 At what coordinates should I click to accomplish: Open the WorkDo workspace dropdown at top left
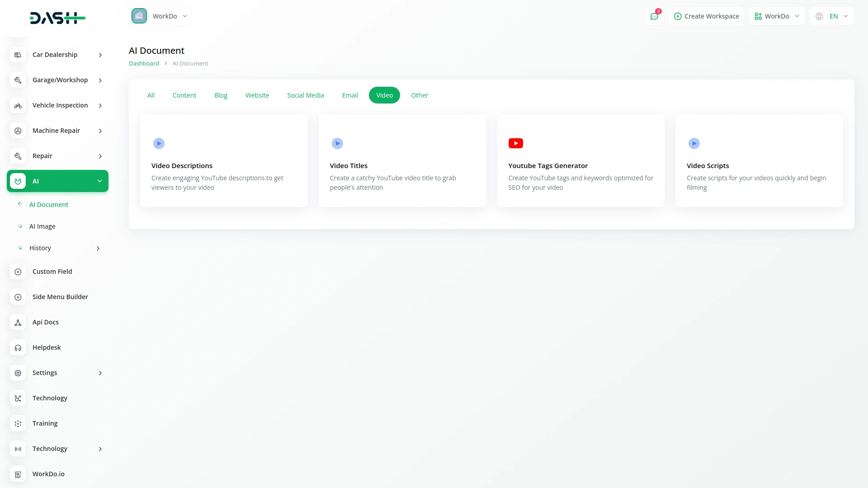[160, 16]
